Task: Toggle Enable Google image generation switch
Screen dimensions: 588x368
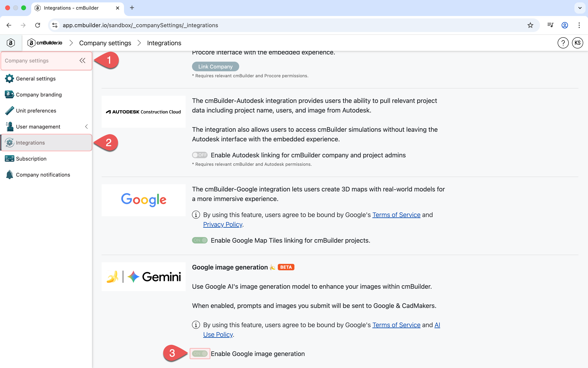Action: point(200,353)
